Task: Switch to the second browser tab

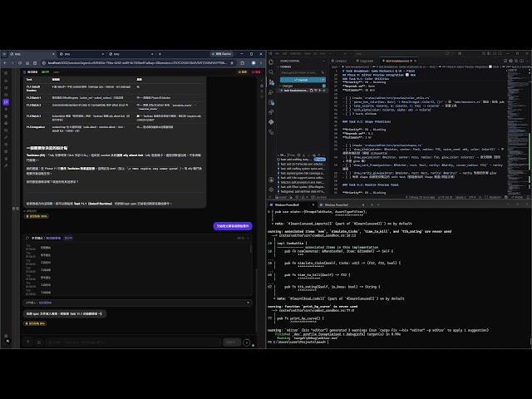Action: coord(81,54)
